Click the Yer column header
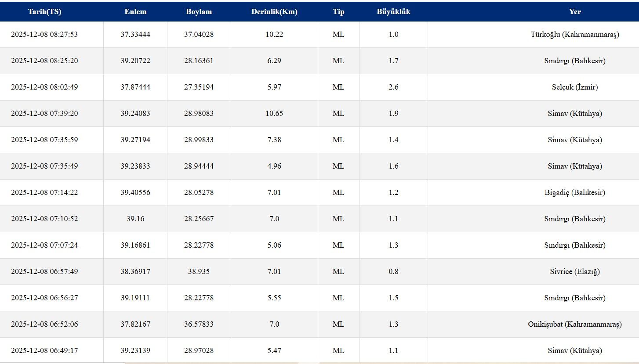 coord(575,12)
